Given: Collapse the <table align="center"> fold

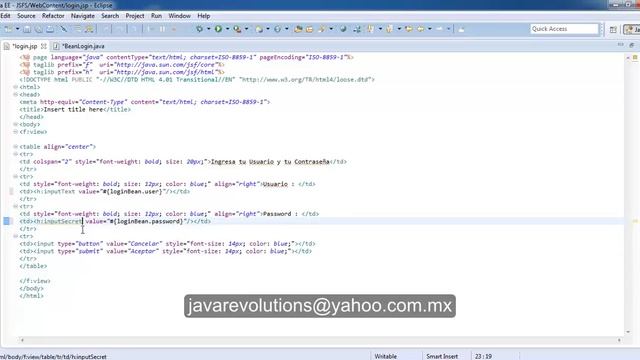Looking at the screenshot, I should [x=16, y=147].
